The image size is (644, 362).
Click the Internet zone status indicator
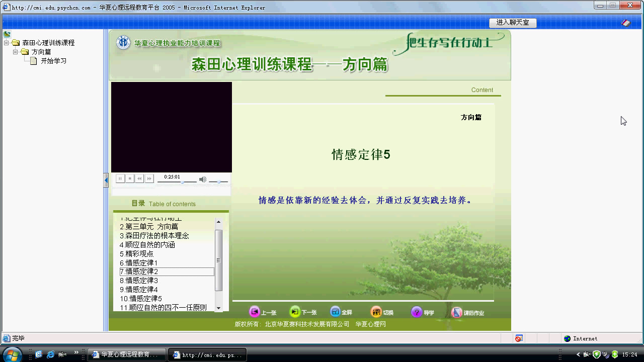581,338
